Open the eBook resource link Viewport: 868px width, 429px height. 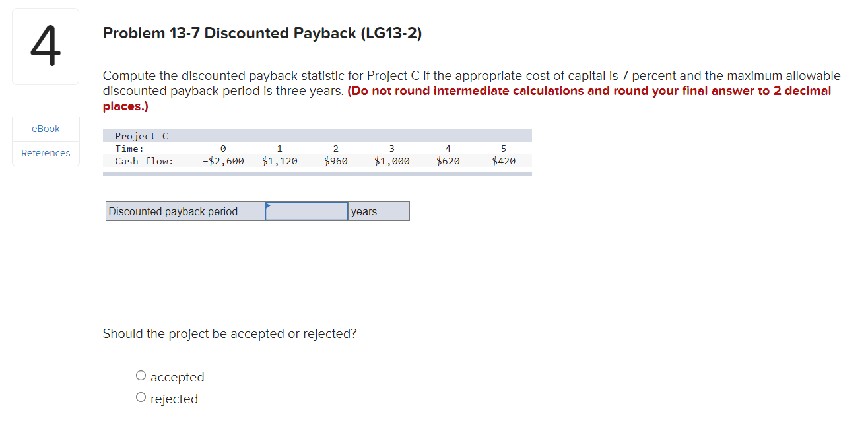45,129
